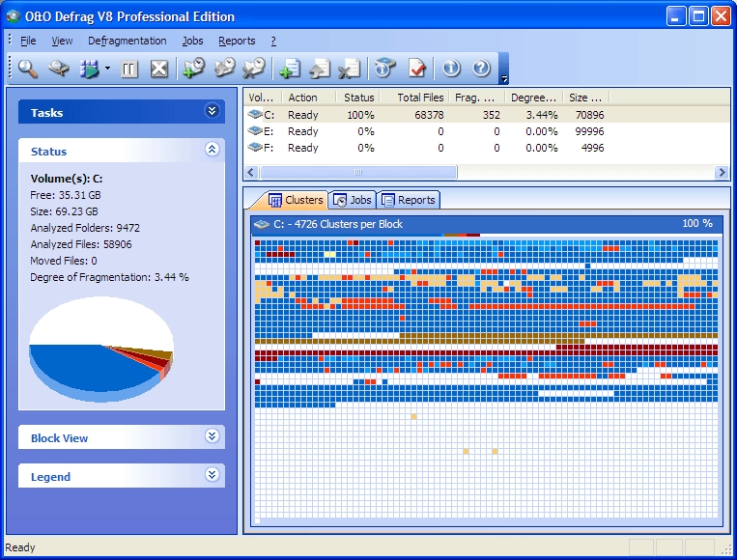Click the 68378 total files cell
Screen dimensions: 737x560
[x=429, y=115]
